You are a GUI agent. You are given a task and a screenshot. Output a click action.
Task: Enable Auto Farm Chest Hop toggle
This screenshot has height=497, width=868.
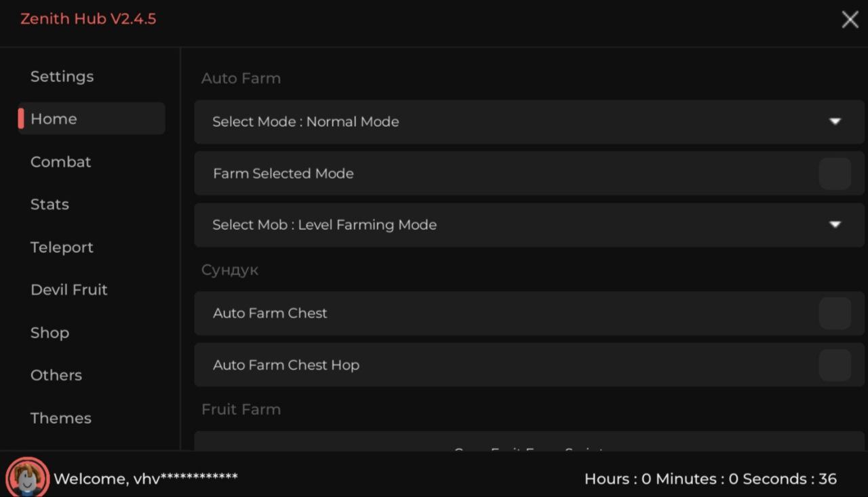(834, 365)
